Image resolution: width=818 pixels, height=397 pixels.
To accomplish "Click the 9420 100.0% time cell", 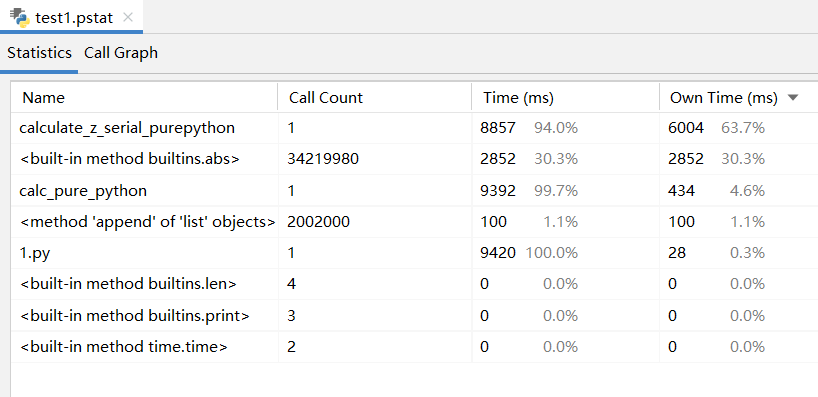I will pyautogui.click(x=566, y=253).
